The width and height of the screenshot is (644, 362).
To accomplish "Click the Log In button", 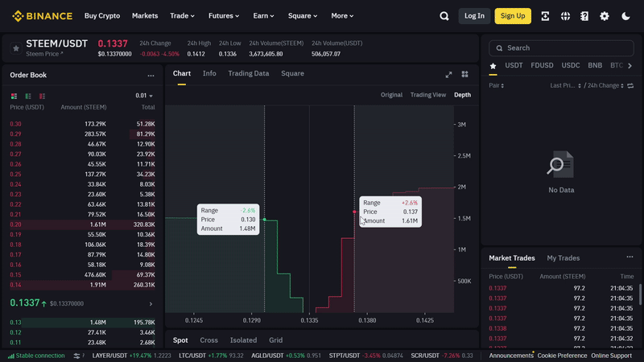I will [474, 16].
